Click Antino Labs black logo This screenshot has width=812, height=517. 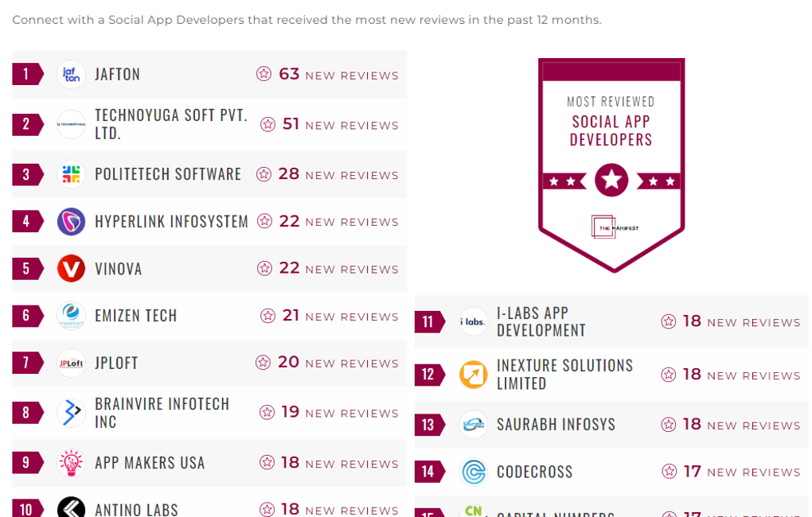tap(71, 508)
